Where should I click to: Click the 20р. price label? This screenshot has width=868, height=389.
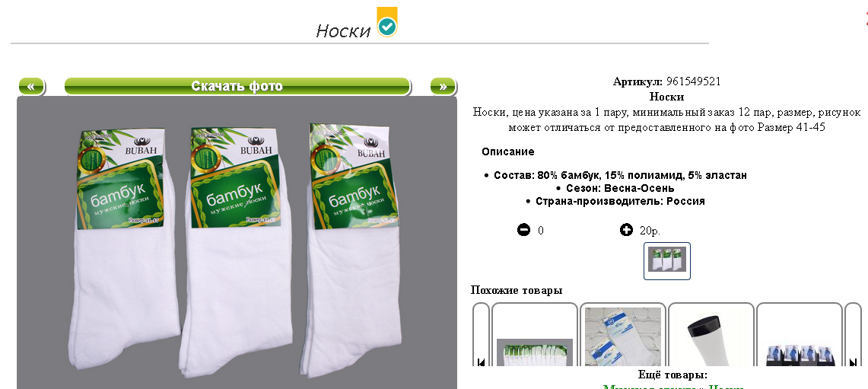point(650,231)
